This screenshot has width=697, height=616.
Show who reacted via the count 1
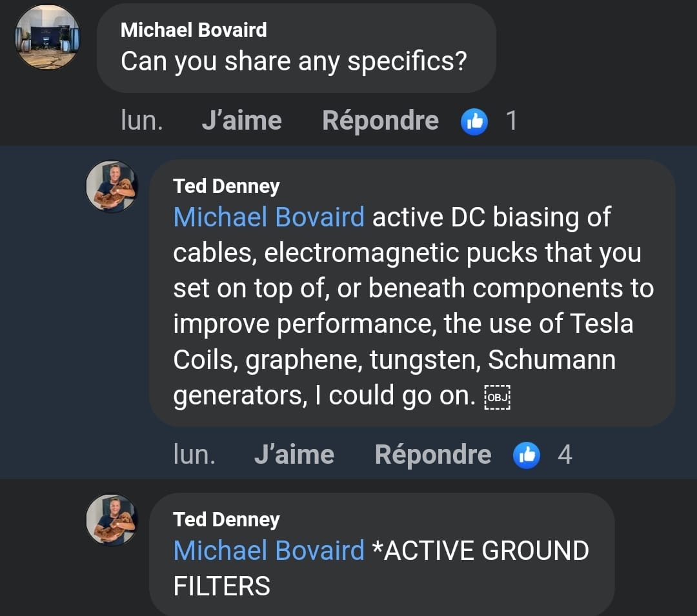[512, 121]
